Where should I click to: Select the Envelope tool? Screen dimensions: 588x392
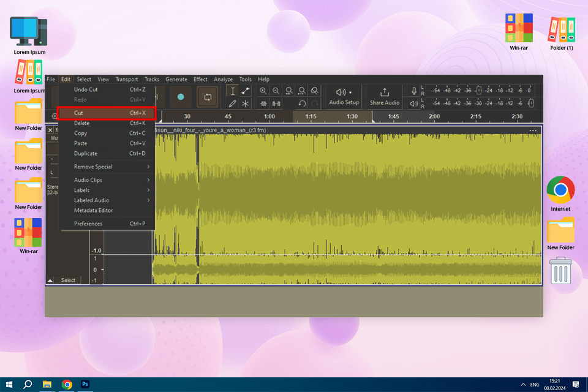click(246, 91)
